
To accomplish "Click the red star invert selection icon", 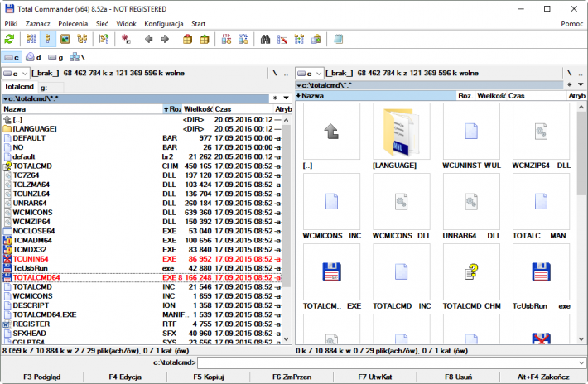I will click(x=126, y=39).
